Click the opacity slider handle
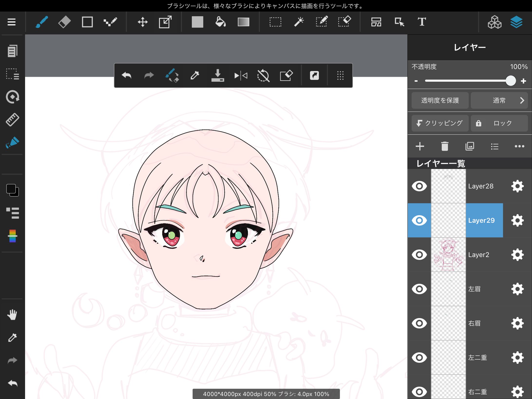This screenshot has height=399, width=532. [x=511, y=81]
